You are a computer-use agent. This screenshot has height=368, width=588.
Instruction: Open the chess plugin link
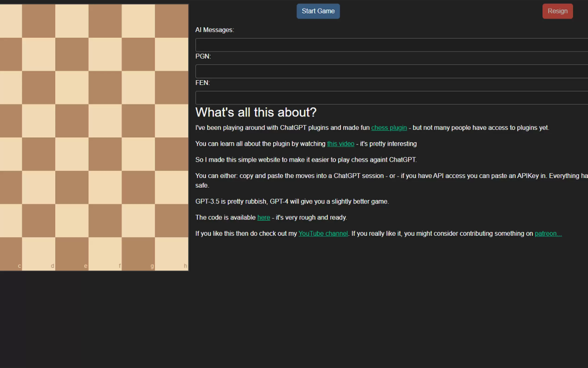389,128
